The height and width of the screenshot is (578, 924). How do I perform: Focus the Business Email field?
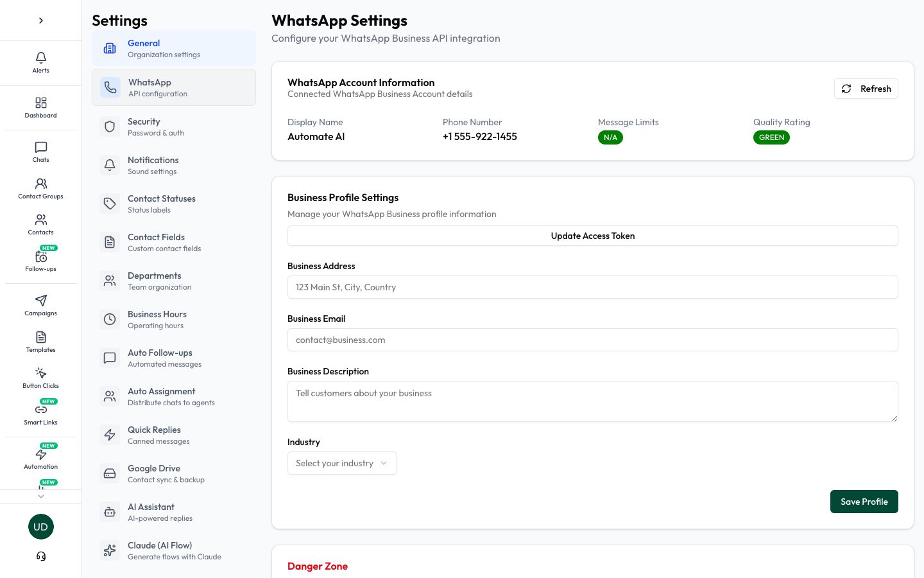click(593, 340)
